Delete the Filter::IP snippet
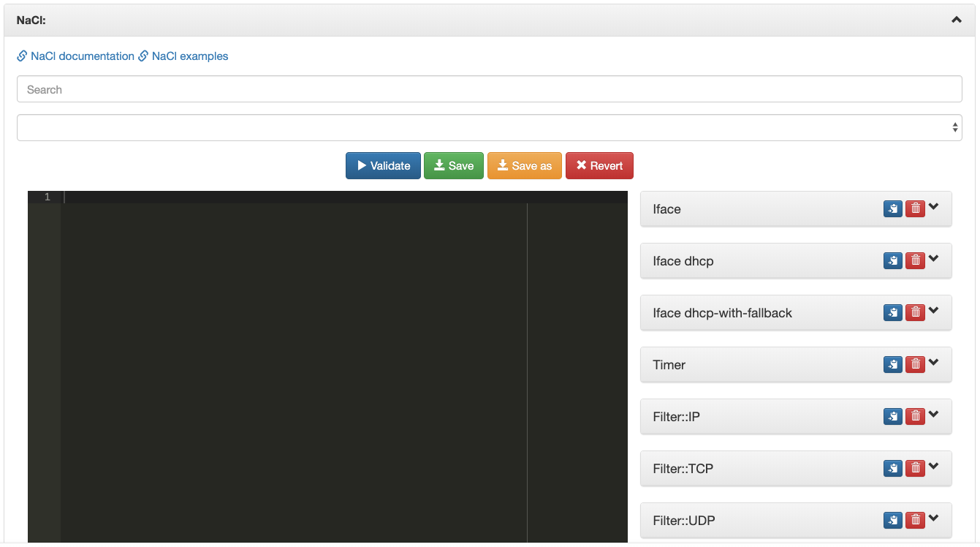 pos(915,416)
